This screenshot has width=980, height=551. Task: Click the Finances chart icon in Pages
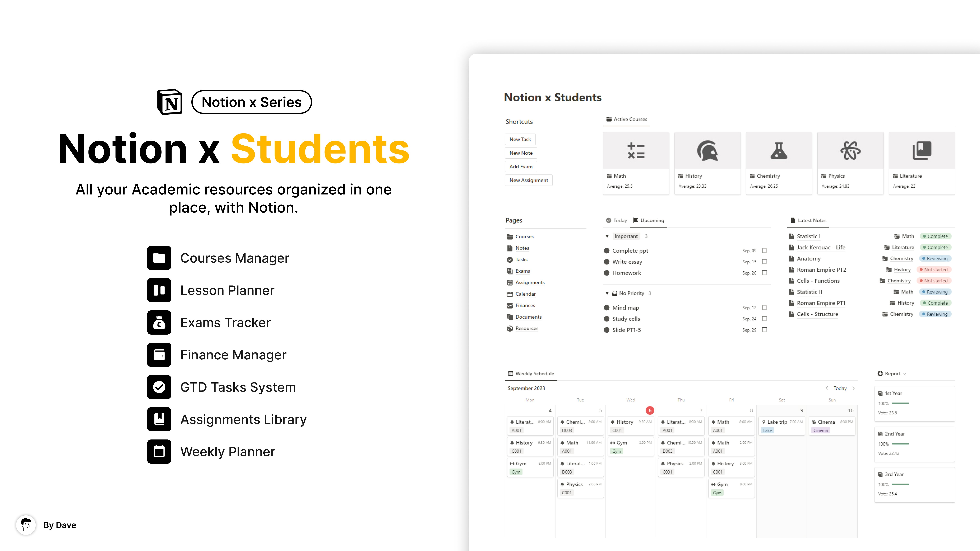point(510,305)
